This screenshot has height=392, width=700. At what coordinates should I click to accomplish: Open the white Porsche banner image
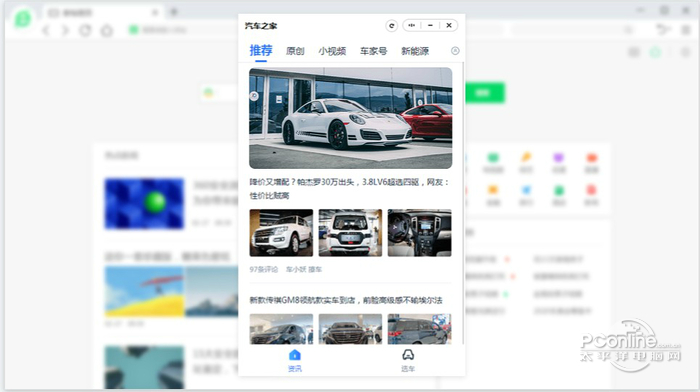(x=350, y=118)
